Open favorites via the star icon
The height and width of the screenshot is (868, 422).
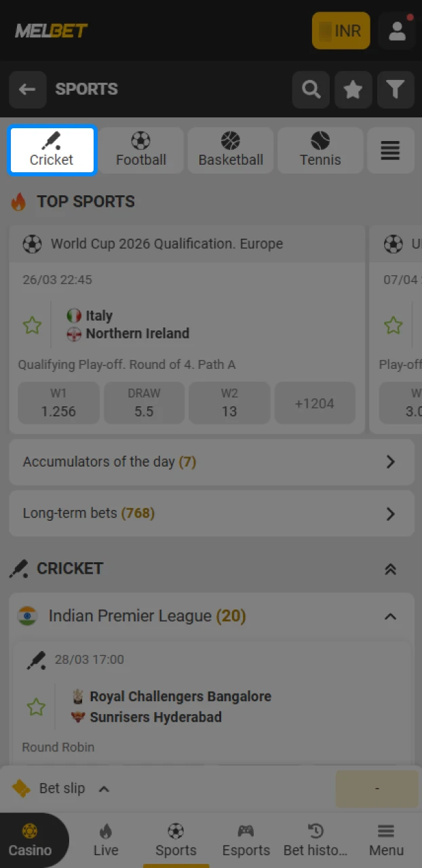pyautogui.click(x=353, y=90)
